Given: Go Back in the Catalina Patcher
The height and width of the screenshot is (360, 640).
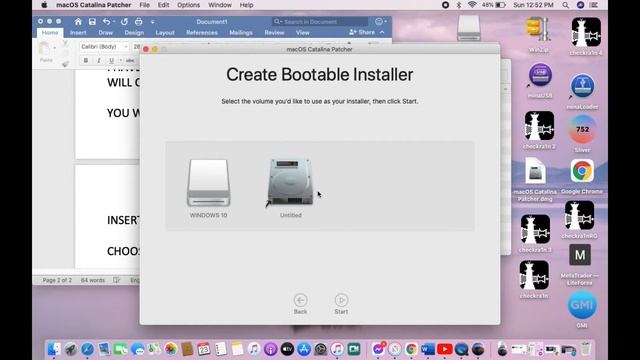Looking at the screenshot, I should [300, 304].
